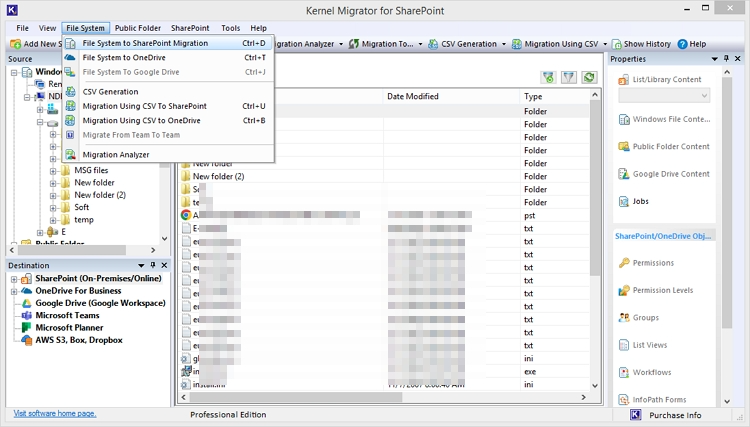Click the Migration Using CSV toolbar icon
Viewport: 750px width, 427px height.
coord(517,44)
